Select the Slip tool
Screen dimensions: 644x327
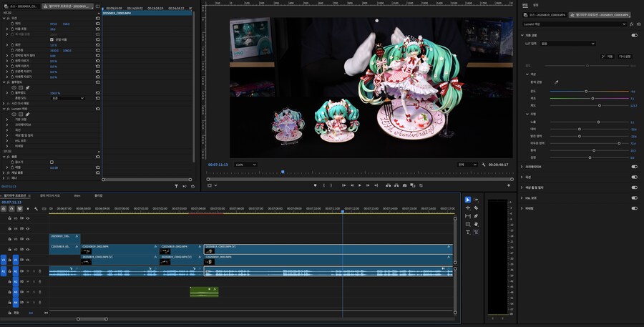coord(468,216)
